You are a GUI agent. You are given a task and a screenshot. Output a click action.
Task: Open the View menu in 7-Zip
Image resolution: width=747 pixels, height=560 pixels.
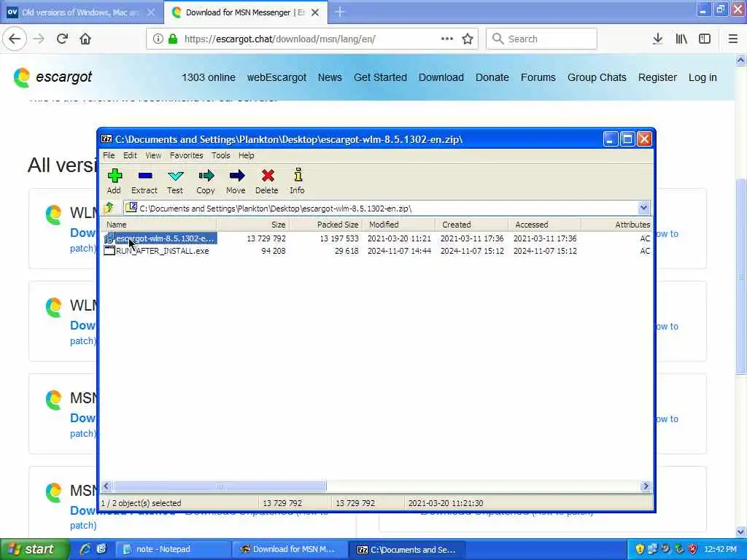(153, 155)
